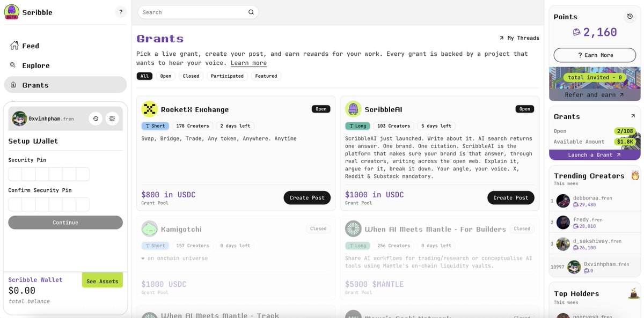644x318 pixels.
Task: Click 2 days left badge
Action: pos(235,126)
